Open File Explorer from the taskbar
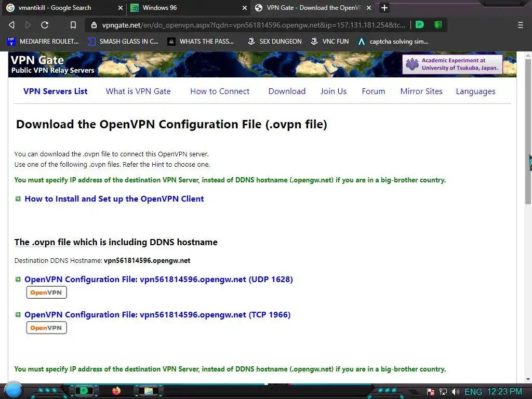 click(148, 391)
